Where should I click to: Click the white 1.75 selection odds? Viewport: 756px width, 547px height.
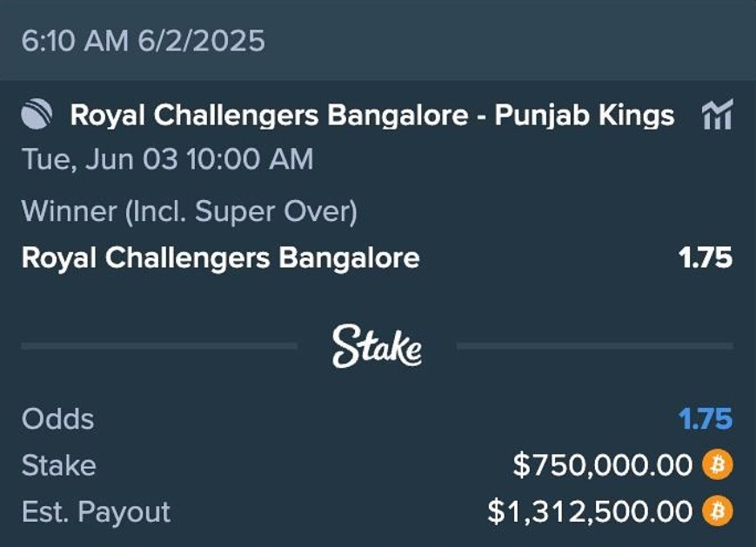tap(705, 258)
